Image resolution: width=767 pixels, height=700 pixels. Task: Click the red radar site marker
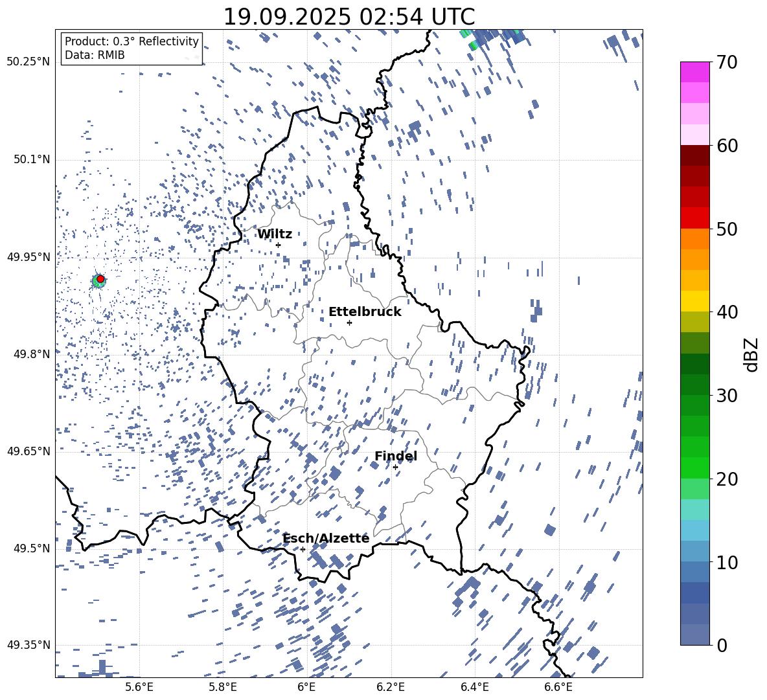point(100,279)
